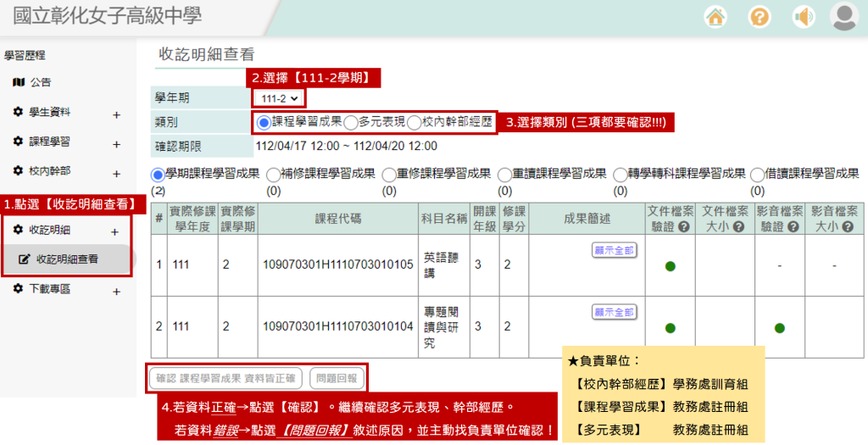
Task: Click the gear icon beside 學生資料
Action: [18, 112]
